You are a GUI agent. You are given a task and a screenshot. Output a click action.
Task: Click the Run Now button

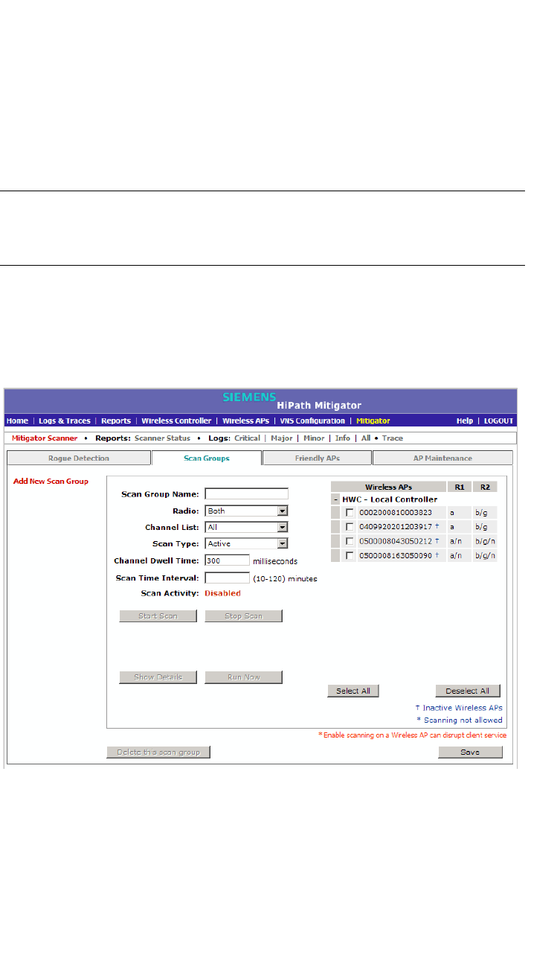pos(243,677)
